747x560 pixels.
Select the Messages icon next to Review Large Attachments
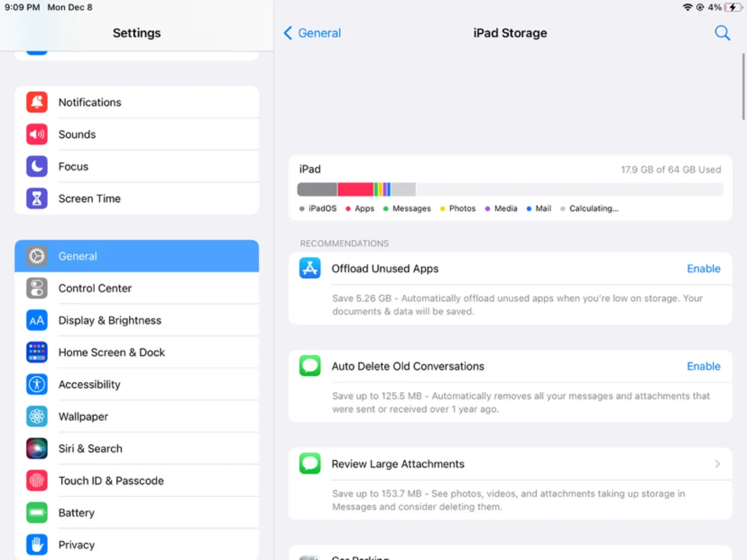[x=310, y=464]
